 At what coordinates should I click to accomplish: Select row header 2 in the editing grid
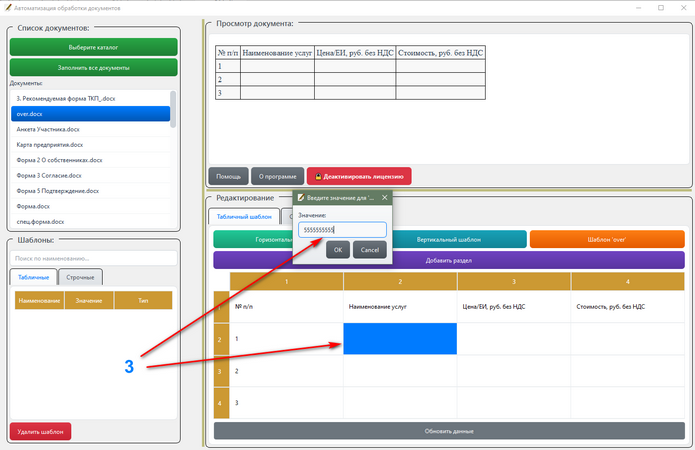[x=221, y=339]
